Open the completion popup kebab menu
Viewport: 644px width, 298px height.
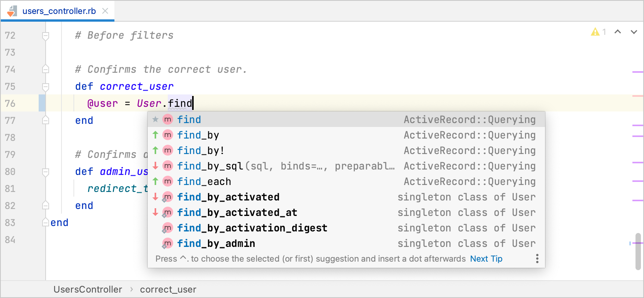[x=537, y=258]
